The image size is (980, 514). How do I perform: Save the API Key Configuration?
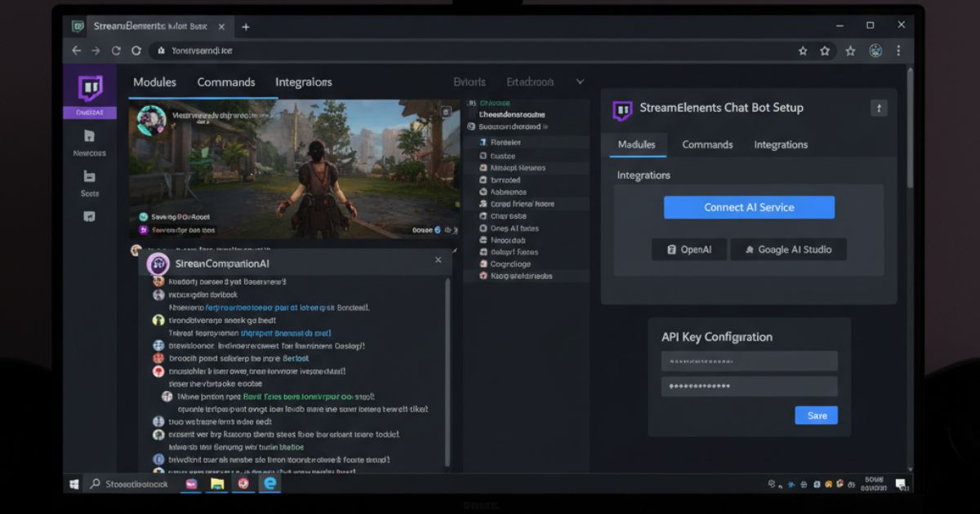click(816, 415)
